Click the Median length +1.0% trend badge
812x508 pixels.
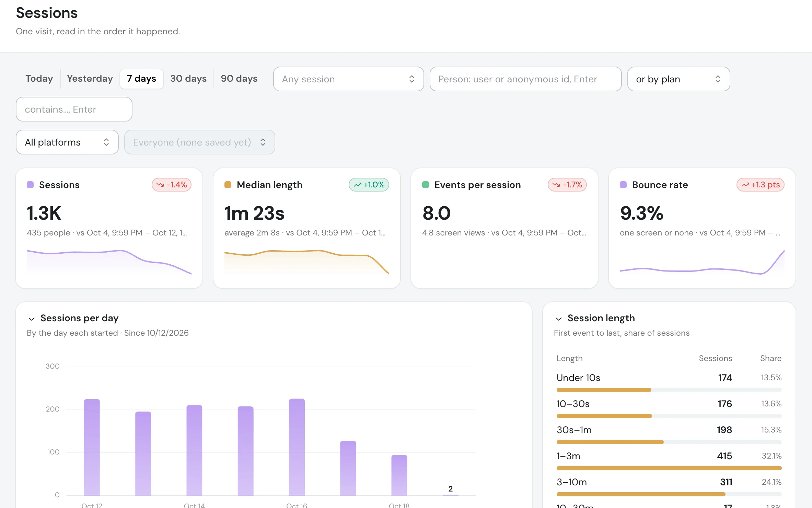click(x=369, y=185)
